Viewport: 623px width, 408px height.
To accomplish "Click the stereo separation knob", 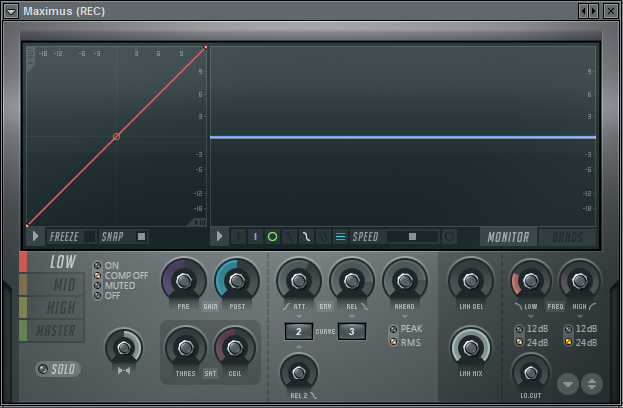I will [x=124, y=348].
